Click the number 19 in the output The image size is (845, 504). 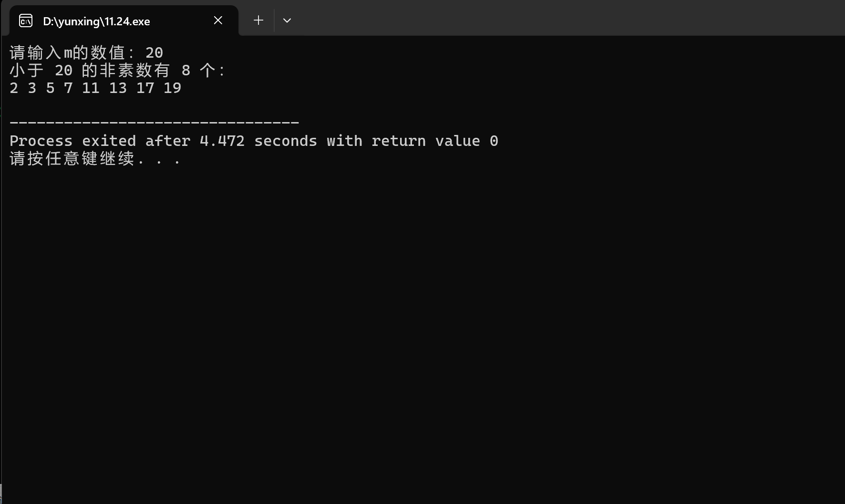click(x=172, y=88)
